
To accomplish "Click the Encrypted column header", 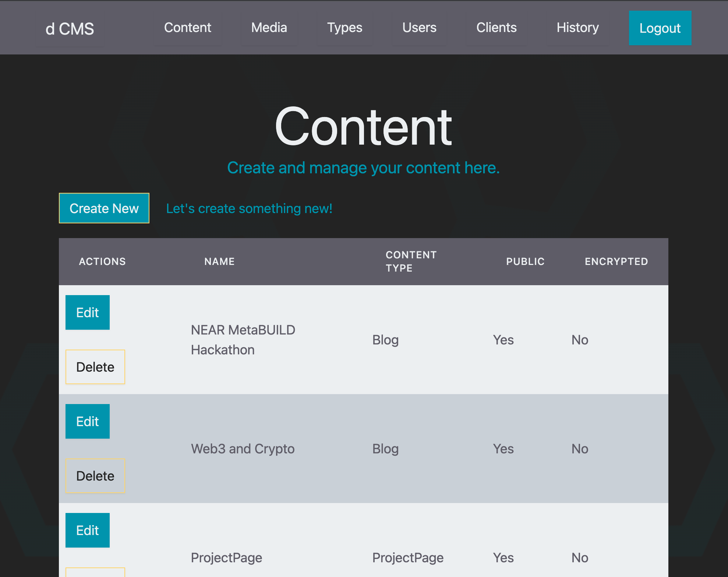I will (616, 262).
